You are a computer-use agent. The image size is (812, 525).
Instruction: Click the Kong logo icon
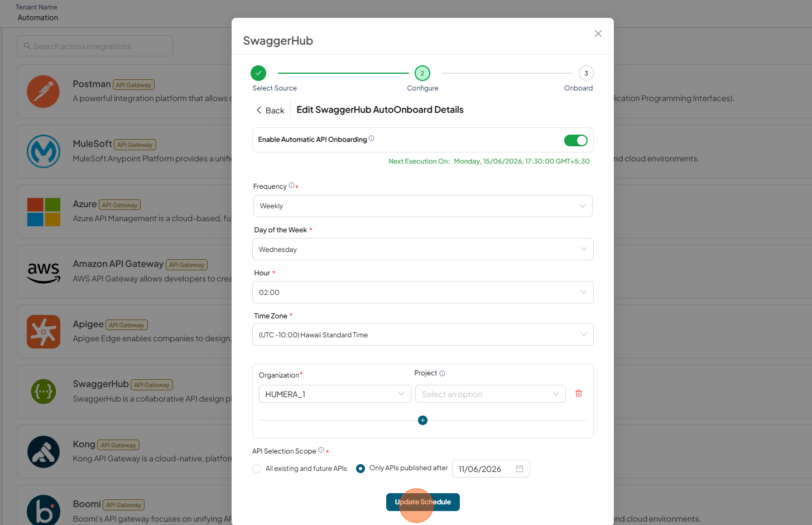[x=44, y=452]
